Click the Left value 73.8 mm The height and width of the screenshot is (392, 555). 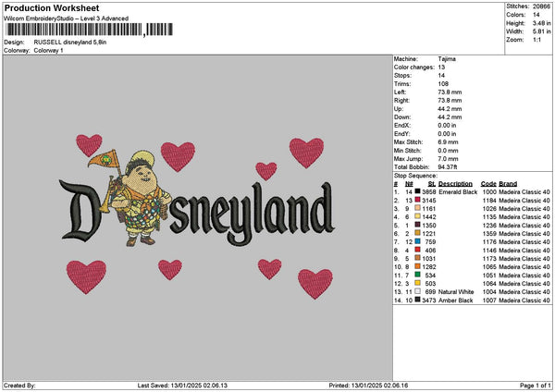[x=450, y=92]
